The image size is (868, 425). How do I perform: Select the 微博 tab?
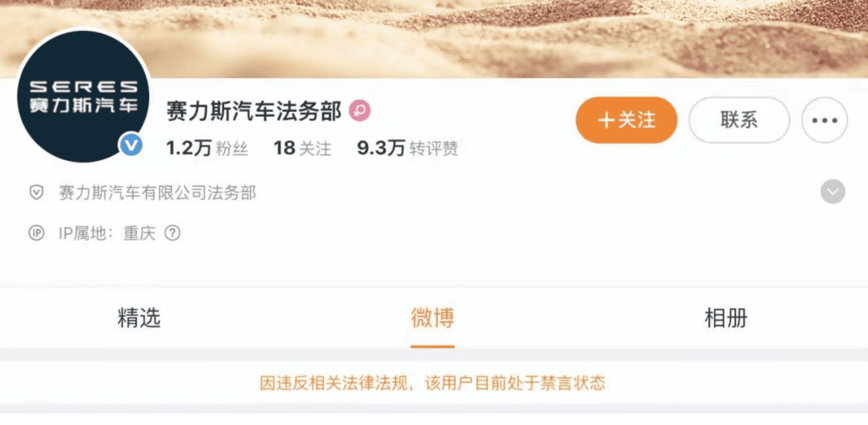[433, 318]
